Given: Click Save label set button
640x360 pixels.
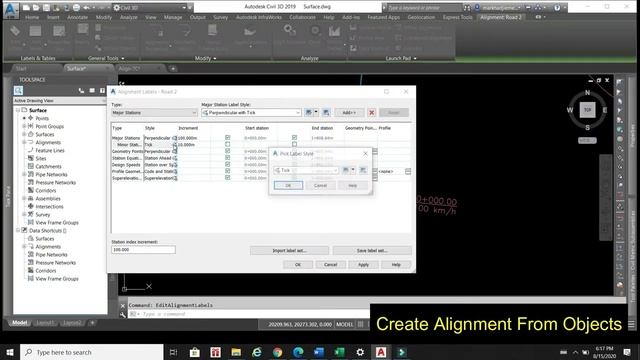Looking at the screenshot, I should (x=372, y=250).
